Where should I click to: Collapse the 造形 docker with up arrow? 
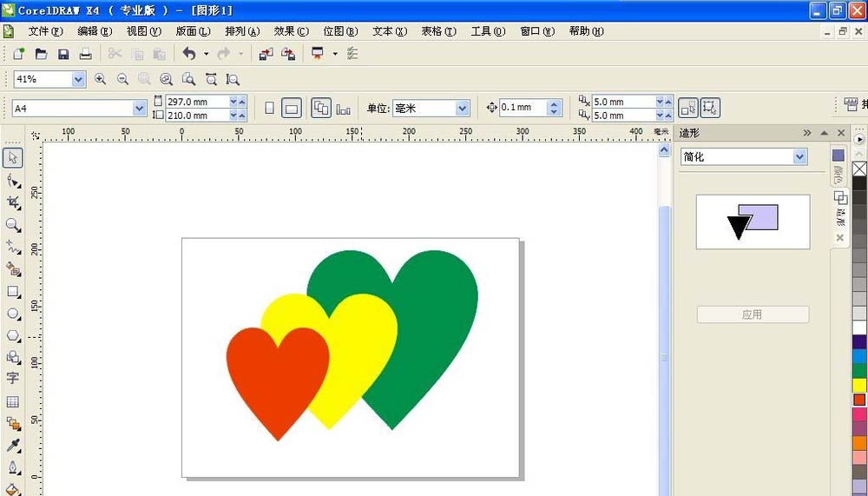[x=825, y=133]
